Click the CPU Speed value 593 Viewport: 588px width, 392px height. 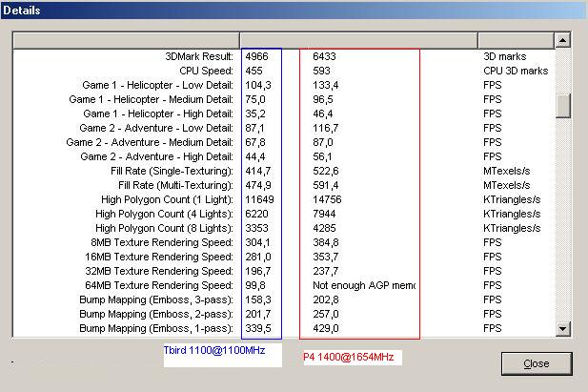321,71
